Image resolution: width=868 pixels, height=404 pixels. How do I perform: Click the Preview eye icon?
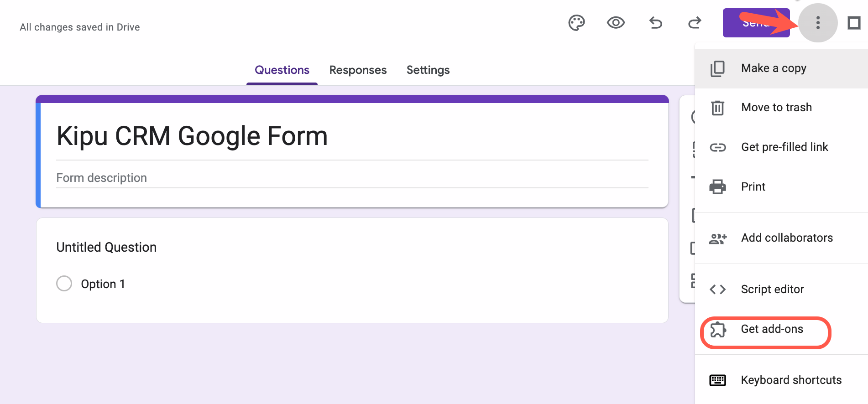coord(615,23)
